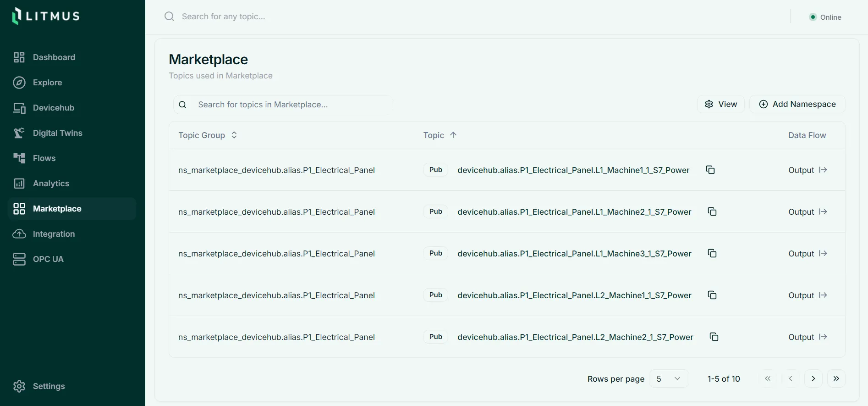
Task: Open the Analytics page
Action: click(72, 184)
